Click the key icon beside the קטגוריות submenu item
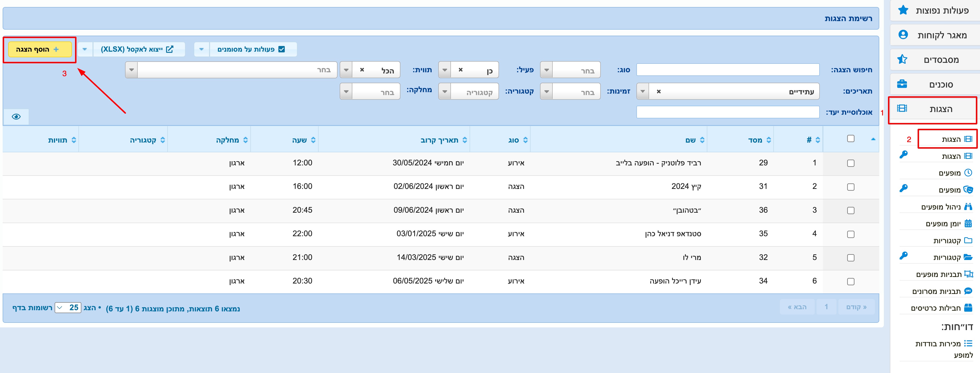 click(x=904, y=256)
